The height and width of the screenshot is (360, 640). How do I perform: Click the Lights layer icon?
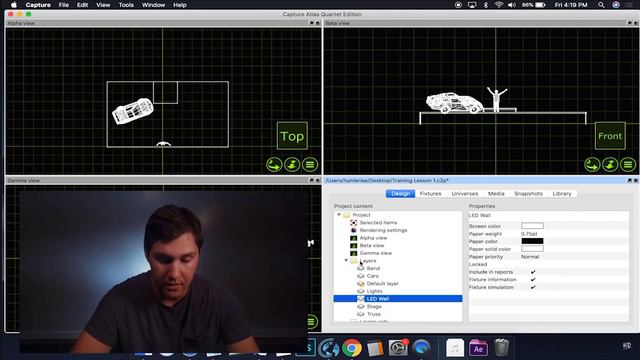(x=361, y=291)
